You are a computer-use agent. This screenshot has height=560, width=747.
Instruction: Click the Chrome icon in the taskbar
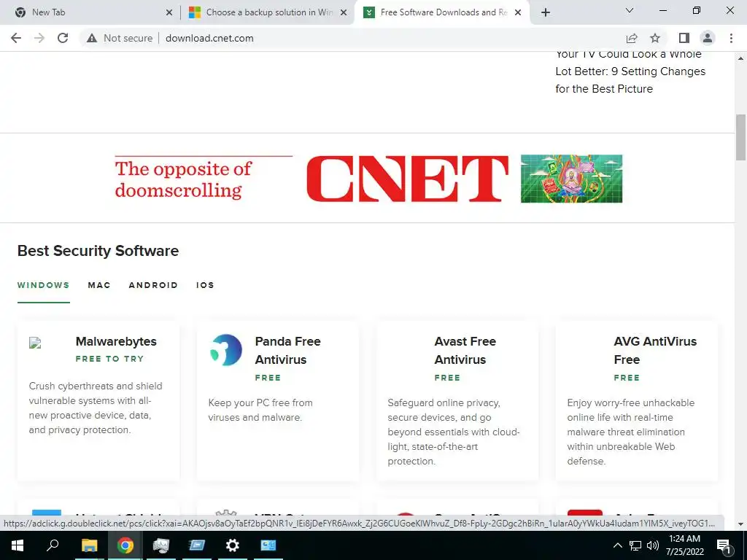point(125,545)
